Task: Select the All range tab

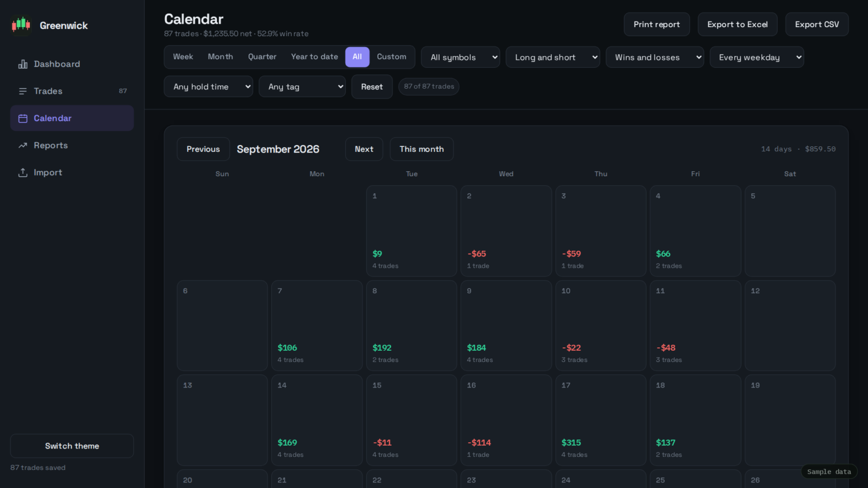Action: pos(357,56)
